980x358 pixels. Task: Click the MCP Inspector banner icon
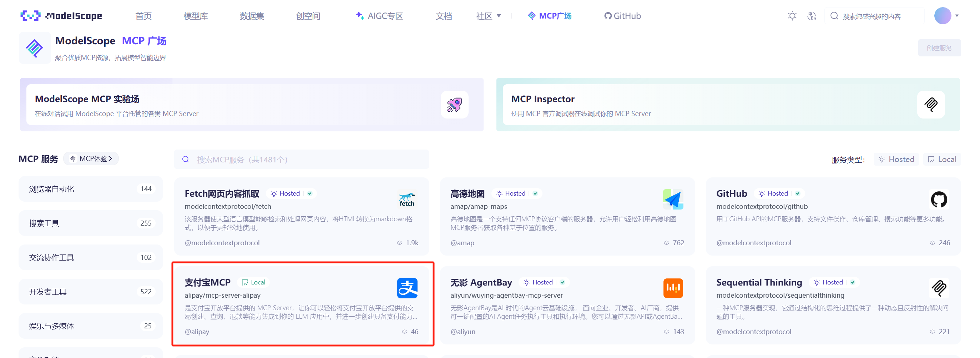coord(930,105)
